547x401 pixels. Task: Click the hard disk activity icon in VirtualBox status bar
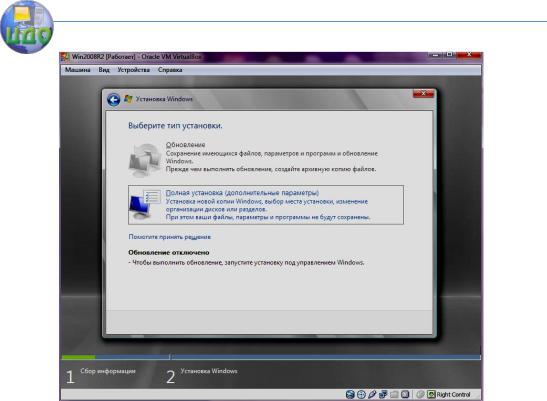pyautogui.click(x=350, y=394)
